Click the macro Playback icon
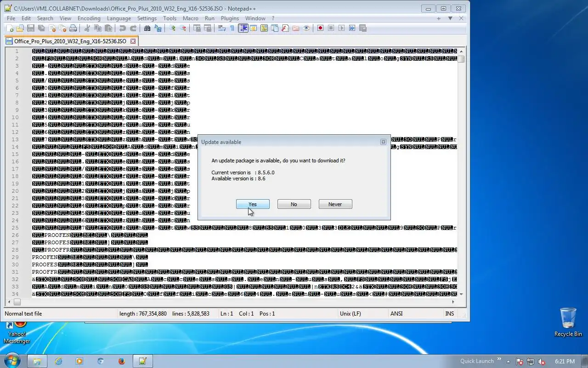This screenshot has height=368, width=588. pos(341,28)
